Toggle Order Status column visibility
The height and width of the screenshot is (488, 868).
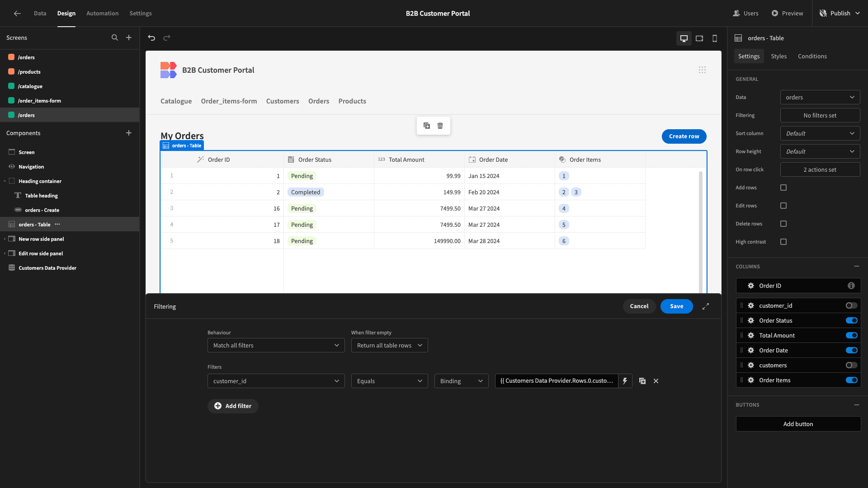coord(852,321)
